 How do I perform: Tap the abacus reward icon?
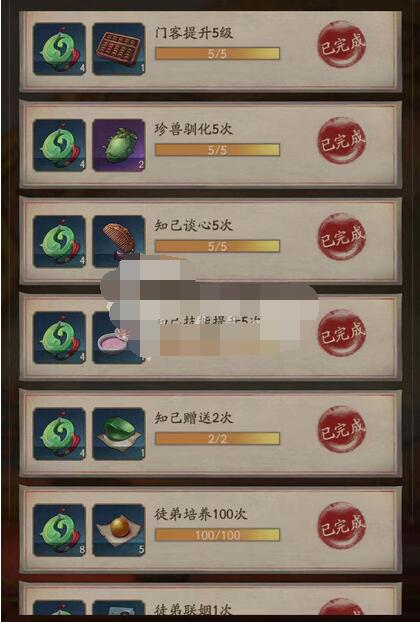point(119,49)
